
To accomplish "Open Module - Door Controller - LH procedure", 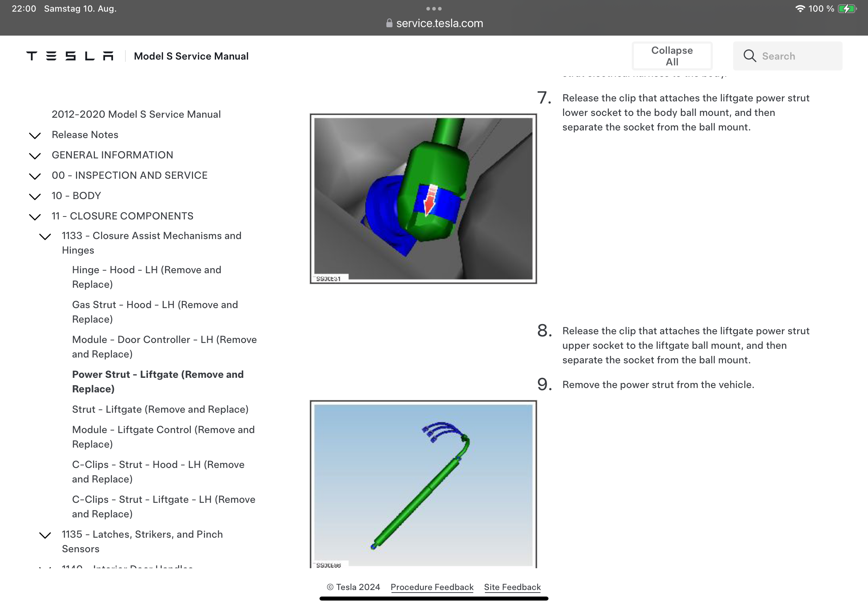I will 164,347.
